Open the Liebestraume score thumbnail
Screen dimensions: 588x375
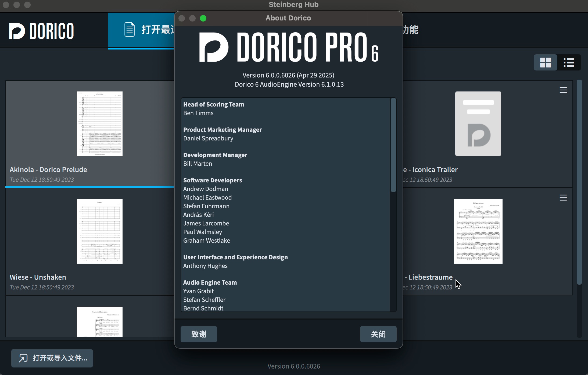[x=478, y=231]
